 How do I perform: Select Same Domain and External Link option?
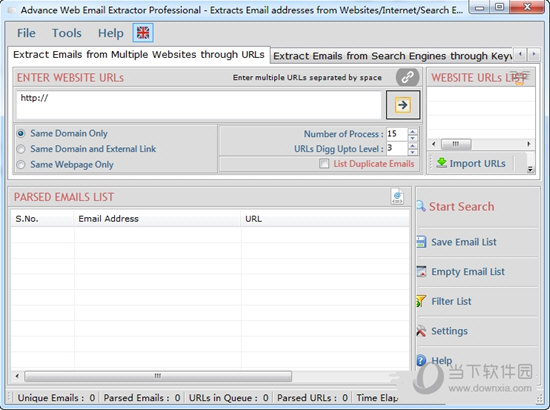click(21, 149)
